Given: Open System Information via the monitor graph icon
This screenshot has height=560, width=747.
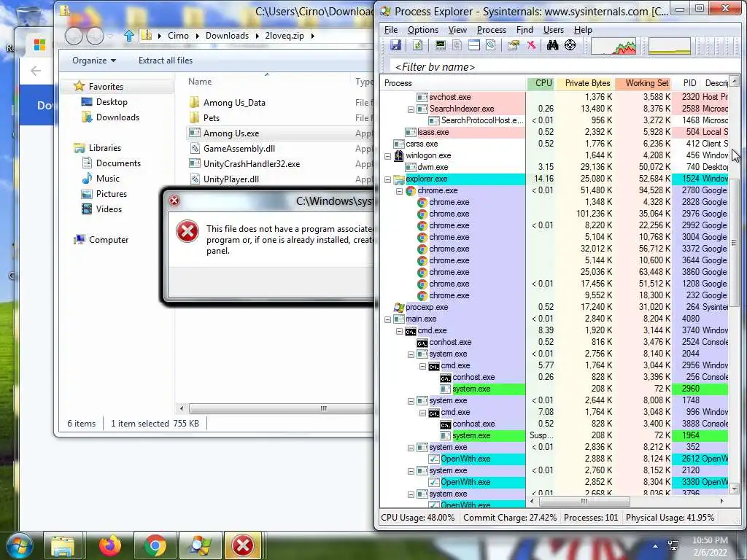Looking at the screenshot, I should pyautogui.click(x=440, y=45).
